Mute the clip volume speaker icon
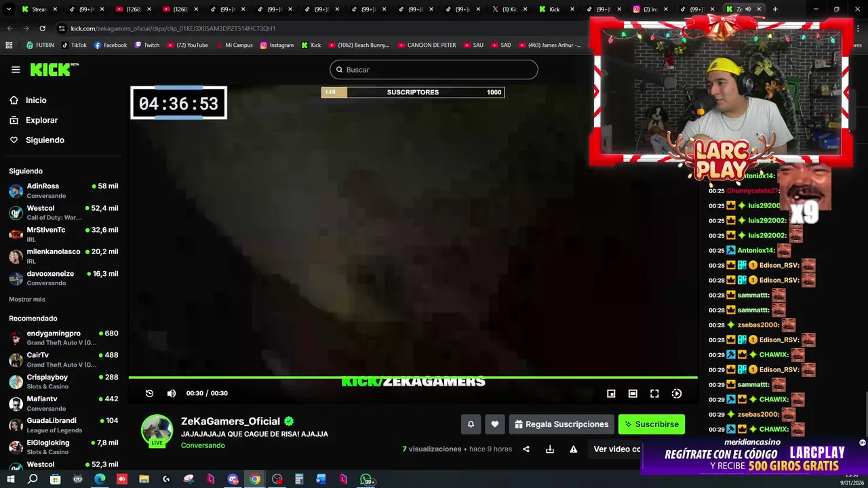 (x=172, y=393)
